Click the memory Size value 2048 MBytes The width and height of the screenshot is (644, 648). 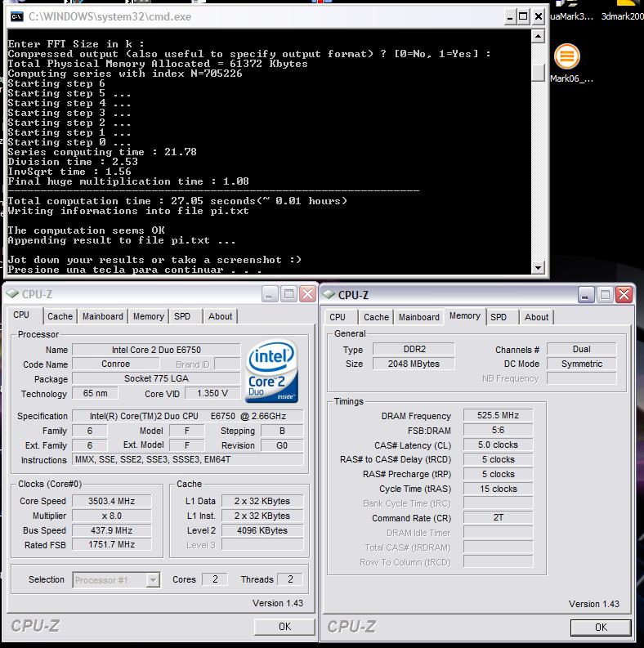pos(414,364)
